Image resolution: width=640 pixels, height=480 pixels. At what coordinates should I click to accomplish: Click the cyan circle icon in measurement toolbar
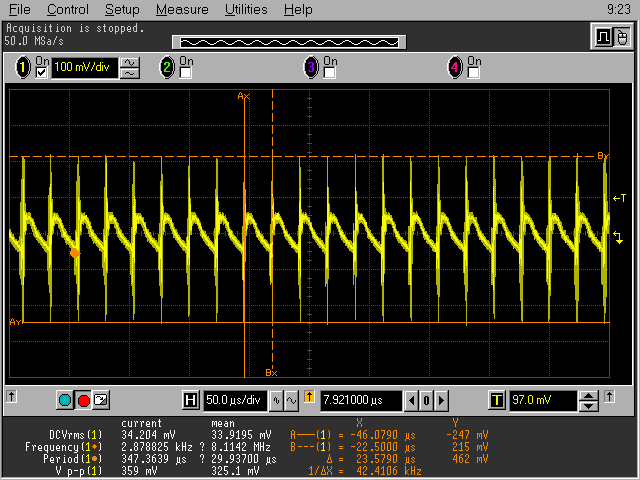pyautogui.click(x=65, y=400)
